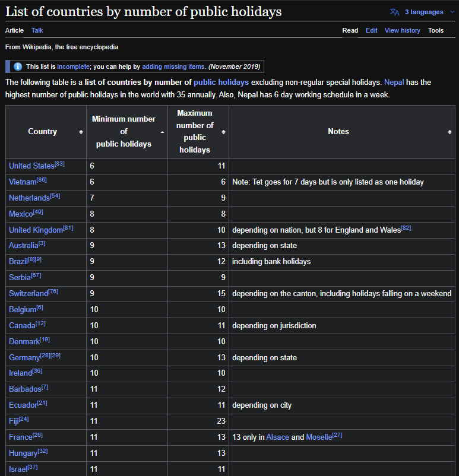Open the Denmark country link
Image resolution: width=459 pixels, height=476 pixels.
pyautogui.click(x=24, y=342)
